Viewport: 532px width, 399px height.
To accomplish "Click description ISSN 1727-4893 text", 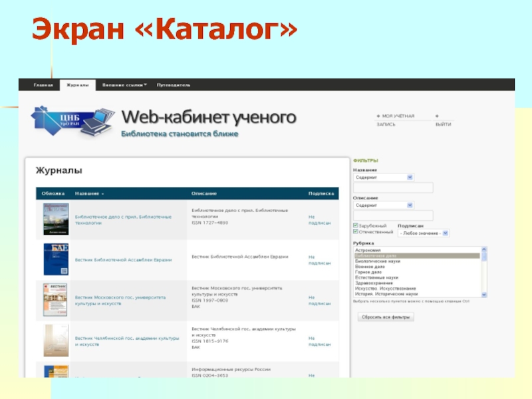I will tap(209, 223).
